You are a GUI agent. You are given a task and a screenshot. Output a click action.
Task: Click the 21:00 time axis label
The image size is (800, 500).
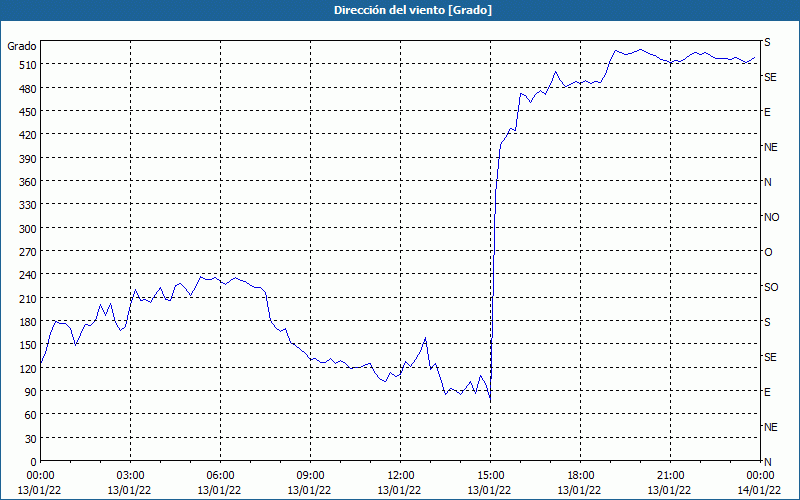(670, 476)
